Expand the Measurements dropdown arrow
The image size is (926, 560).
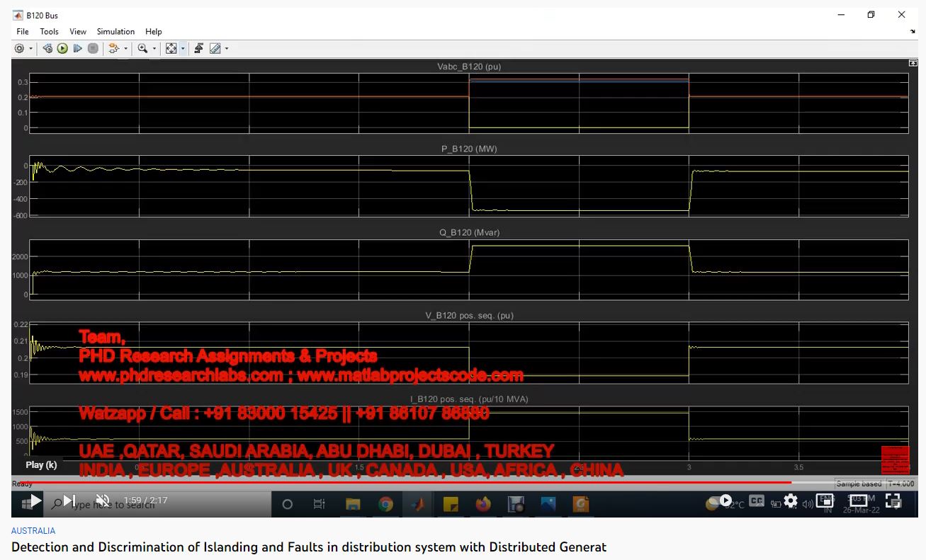[226, 49]
